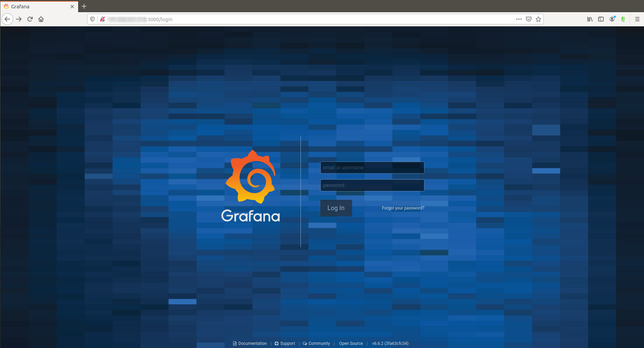Focus the password input field
Viewport: 644px width, 348px height.
click(372, 185)
